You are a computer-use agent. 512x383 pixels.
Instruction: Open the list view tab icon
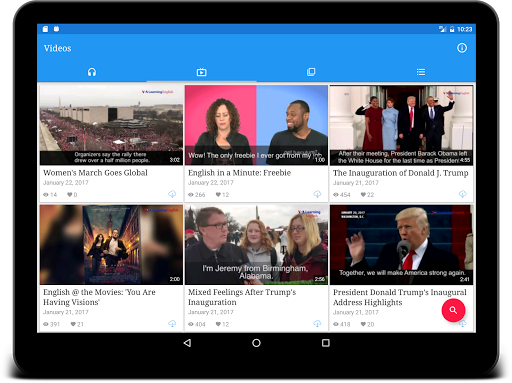(x=421, y=72)
